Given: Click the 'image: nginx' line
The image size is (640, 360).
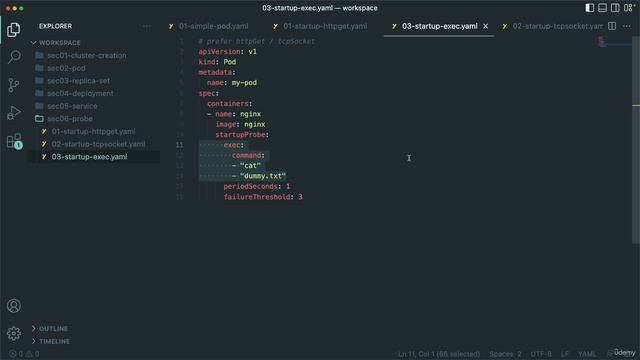Looking at the screenshot, I should [x=240, y=124].
